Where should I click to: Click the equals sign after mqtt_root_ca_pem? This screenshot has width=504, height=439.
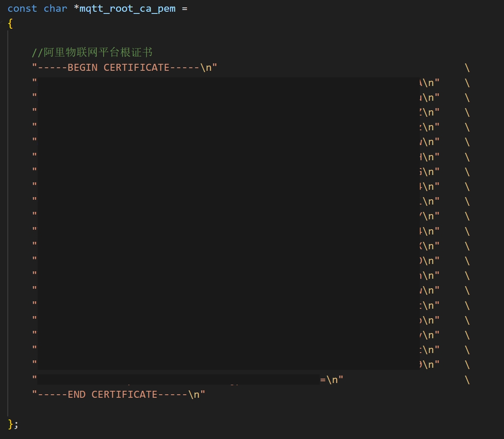[x=185, y=9]
